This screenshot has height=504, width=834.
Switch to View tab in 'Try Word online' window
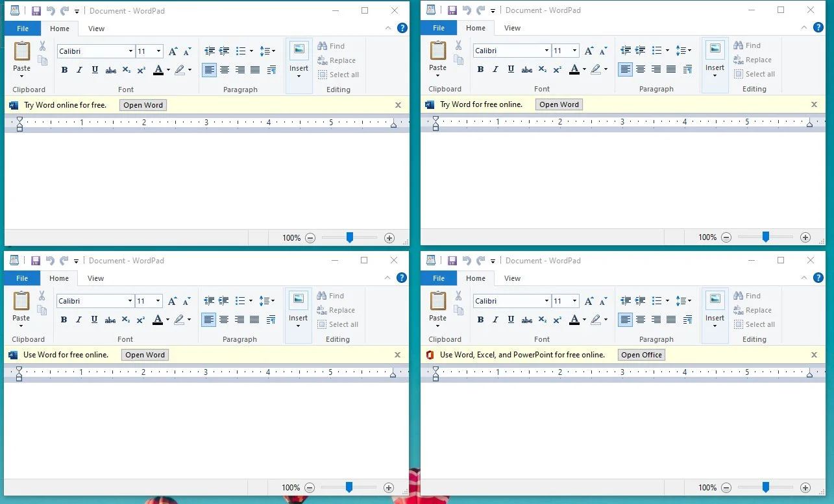pos(97,29)
